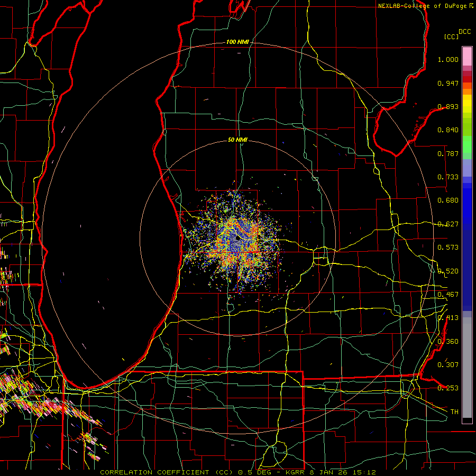Viewport: 476px width, 476px height.
Task: Click the "DCC" label above the color scale
Action: coord(464,32)
